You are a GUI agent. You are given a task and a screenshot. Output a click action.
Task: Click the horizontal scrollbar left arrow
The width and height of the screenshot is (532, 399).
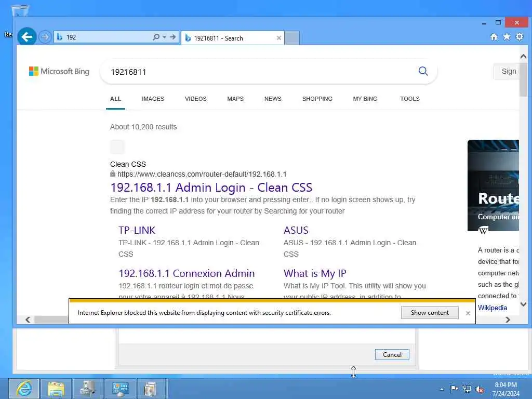click(28, 320)
